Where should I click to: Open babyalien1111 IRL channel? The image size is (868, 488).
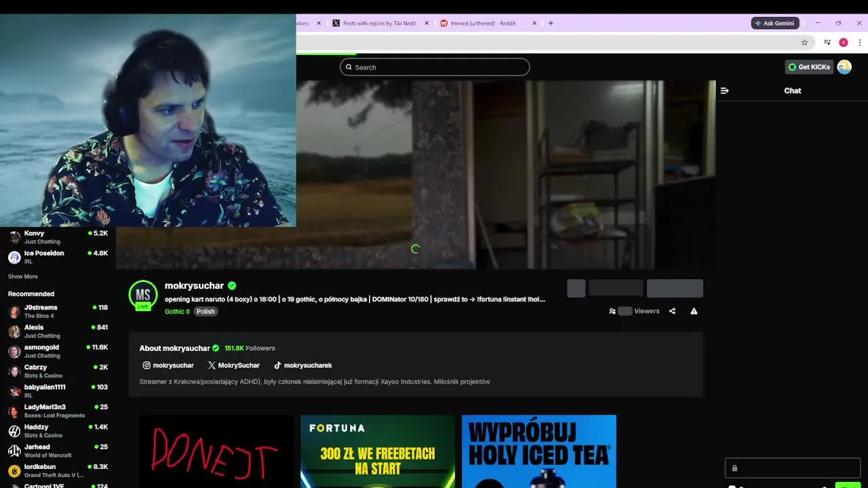[58, 391]
